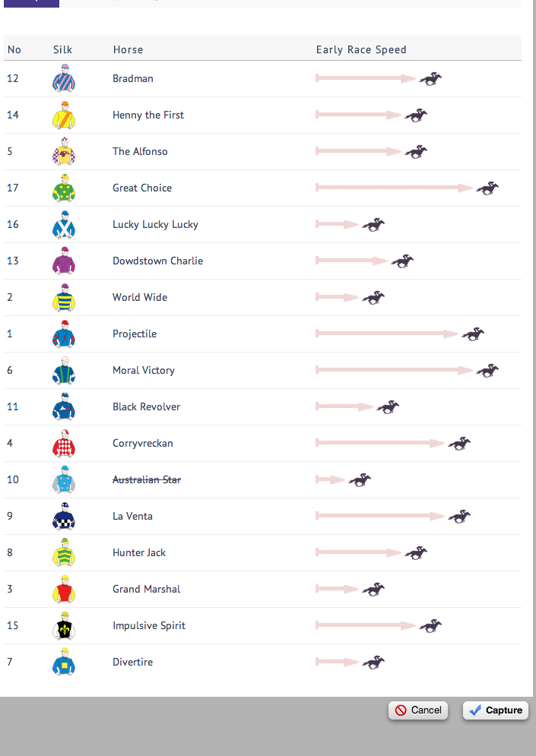Click Bradman's pink and blue striped silk
Viewport: 536px width, 756px height.
pyautogui.click(x=64, y=78)
